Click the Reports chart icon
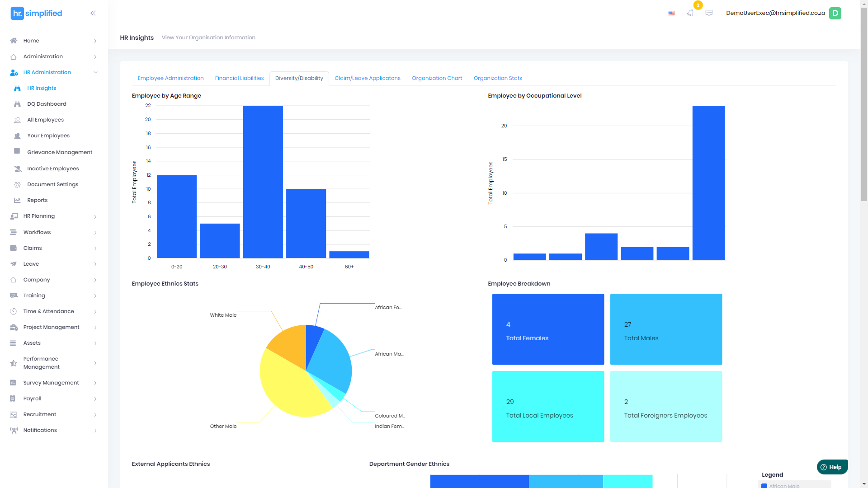Screen dimensions: 868x488 (17, 200)
